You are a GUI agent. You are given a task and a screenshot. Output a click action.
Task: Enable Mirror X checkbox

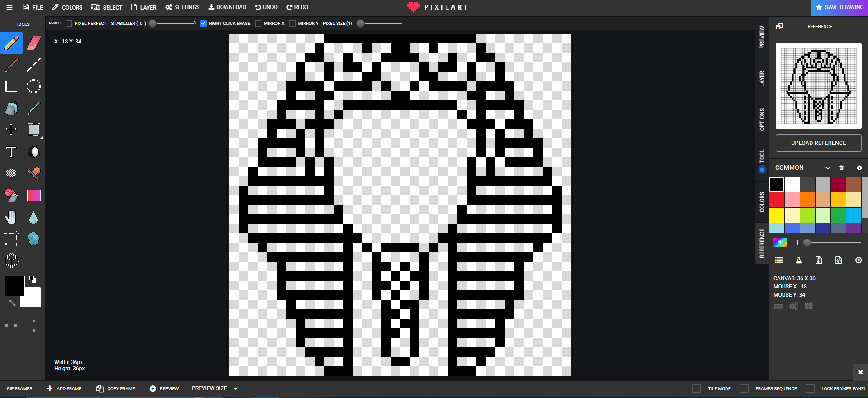point(258,23)
